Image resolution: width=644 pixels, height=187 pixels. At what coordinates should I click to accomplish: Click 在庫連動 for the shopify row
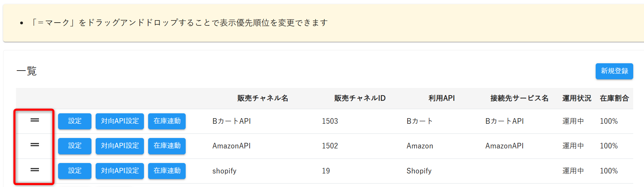[167, 171]
